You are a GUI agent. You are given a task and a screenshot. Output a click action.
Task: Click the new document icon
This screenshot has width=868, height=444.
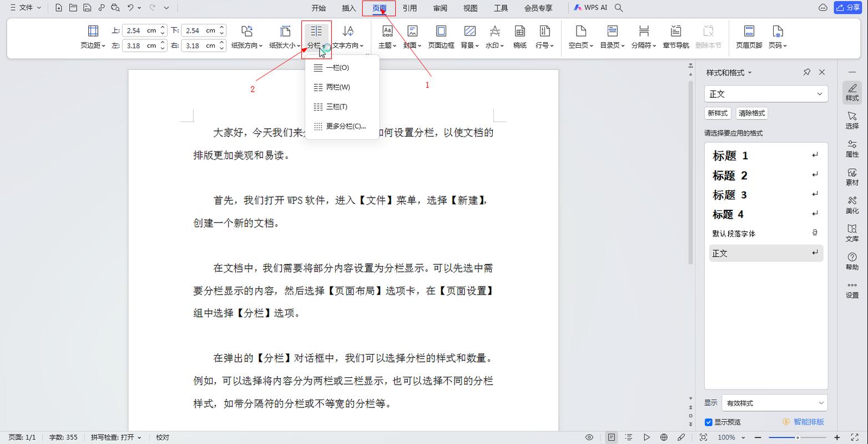[59, 8]
